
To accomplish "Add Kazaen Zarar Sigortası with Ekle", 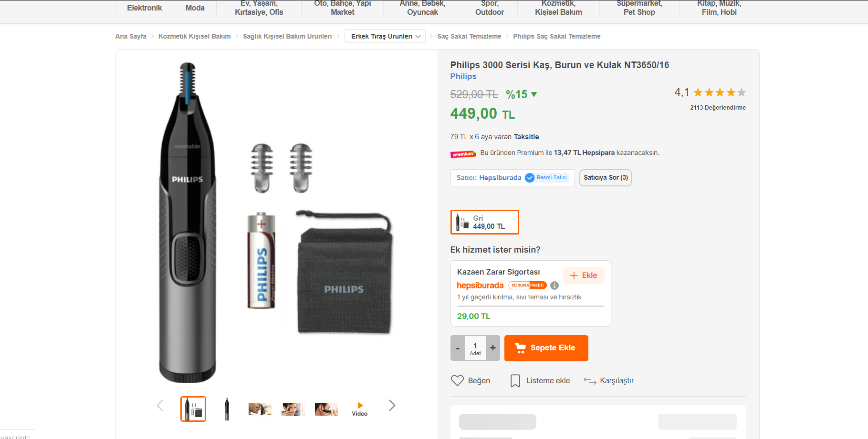I will tap(584, 276).
